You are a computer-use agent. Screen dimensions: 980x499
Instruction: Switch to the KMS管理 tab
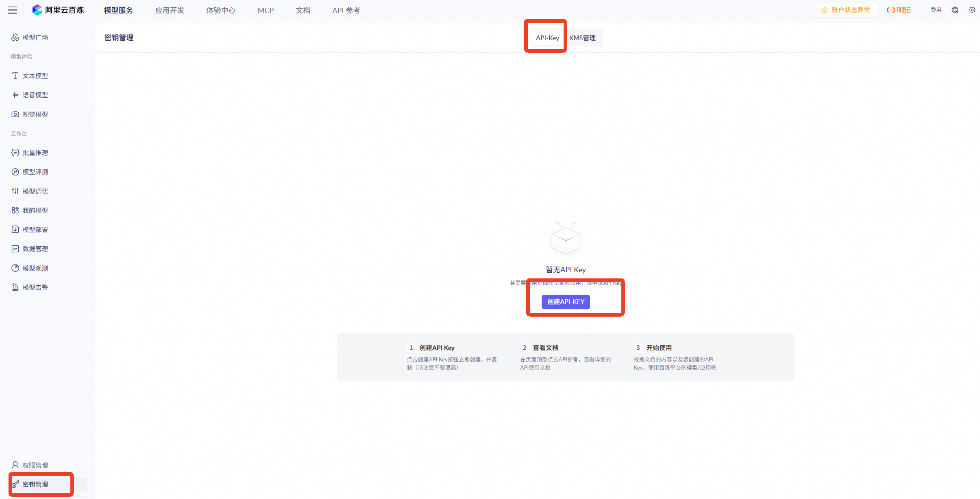tap(582, 38)
